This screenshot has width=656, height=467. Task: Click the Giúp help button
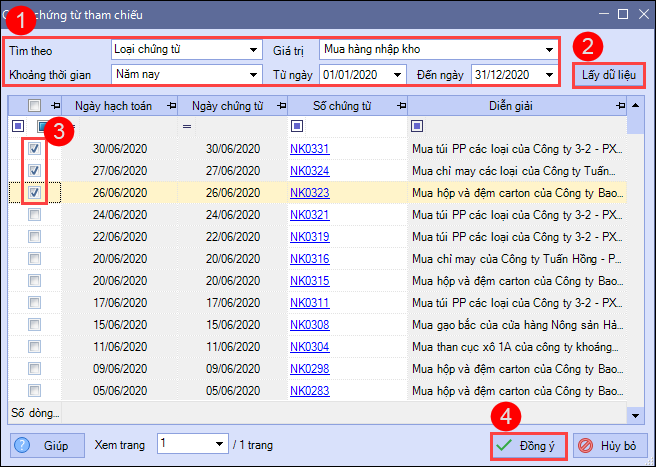47,445
